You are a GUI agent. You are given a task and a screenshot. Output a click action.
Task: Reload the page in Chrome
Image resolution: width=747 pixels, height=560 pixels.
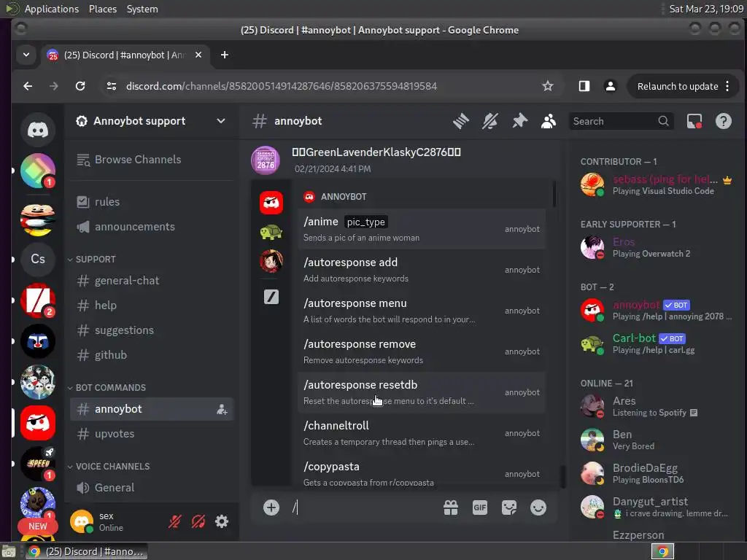click(x=80, y=86)
